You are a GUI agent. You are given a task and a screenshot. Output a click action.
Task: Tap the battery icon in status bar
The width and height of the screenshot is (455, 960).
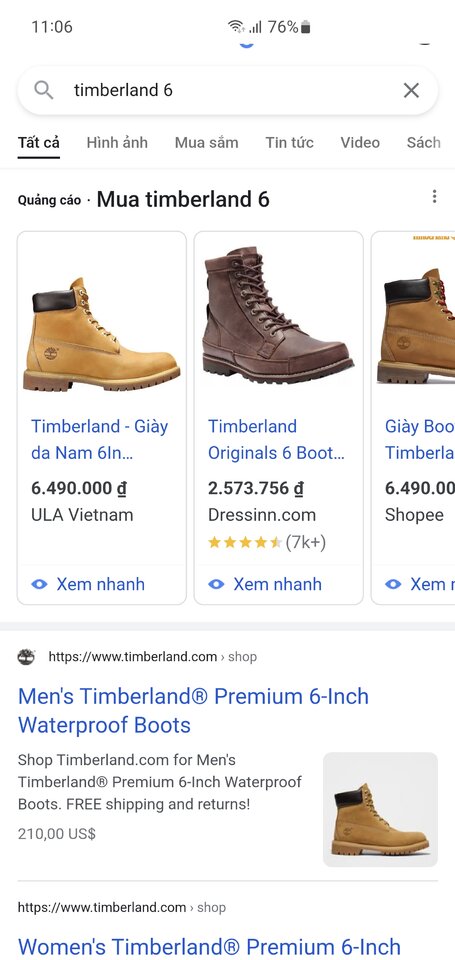306,26
